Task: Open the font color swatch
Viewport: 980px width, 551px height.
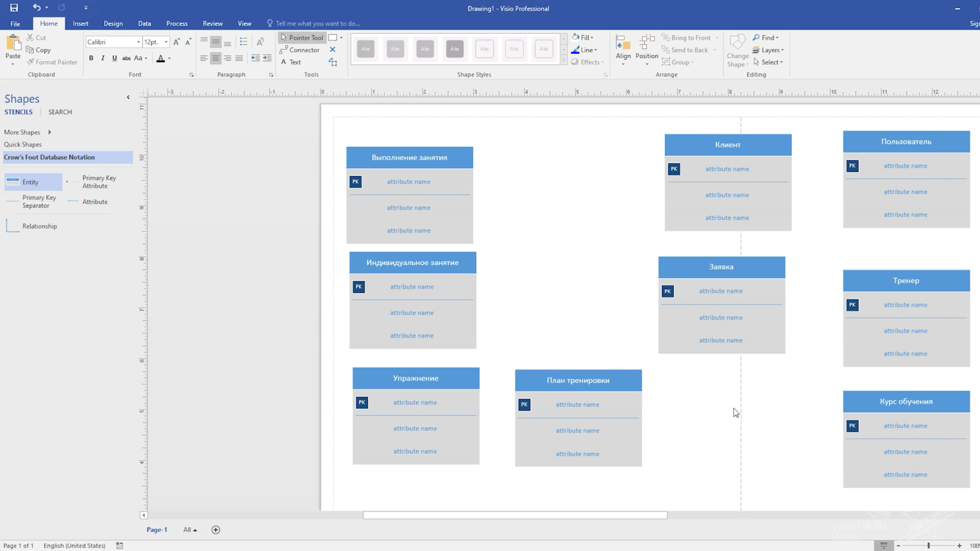Action: pyautogui.click(x=160, y=58)
